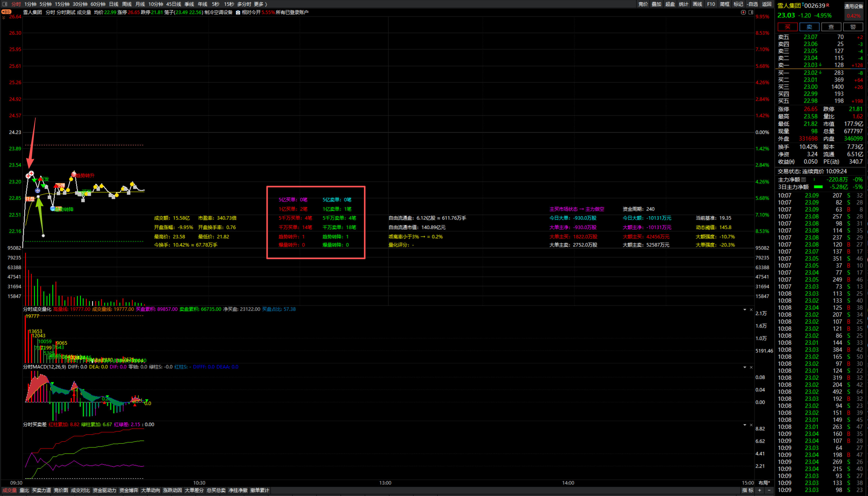
Task: Toggle -自选 to remove from watchlist
Action: tap(752, 4)
